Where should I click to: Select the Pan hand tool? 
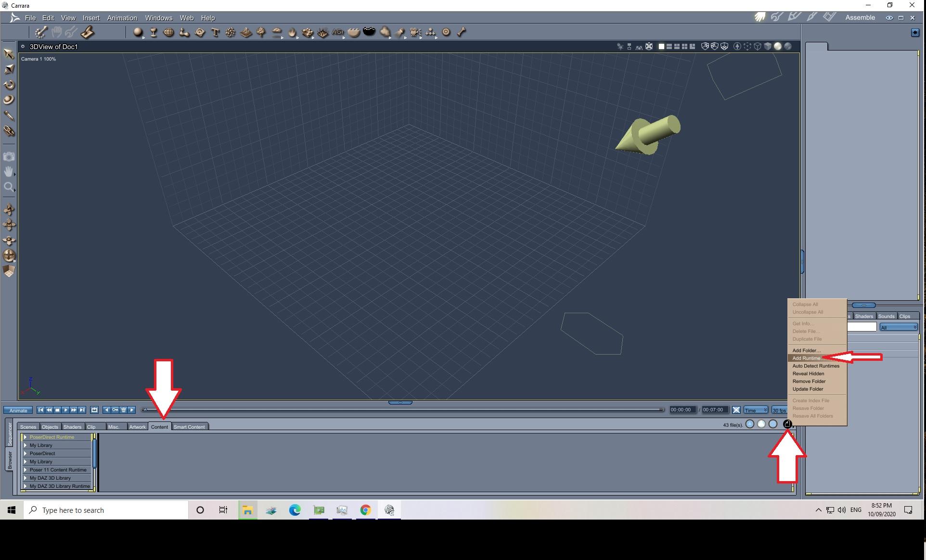pyautogui.click(x=9, y=171)
